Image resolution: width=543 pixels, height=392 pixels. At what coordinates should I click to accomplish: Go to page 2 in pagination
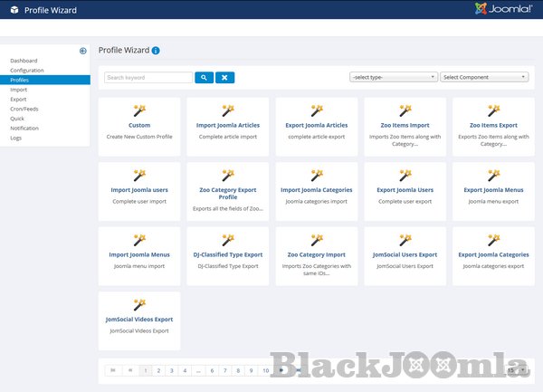tap(158, 370)
